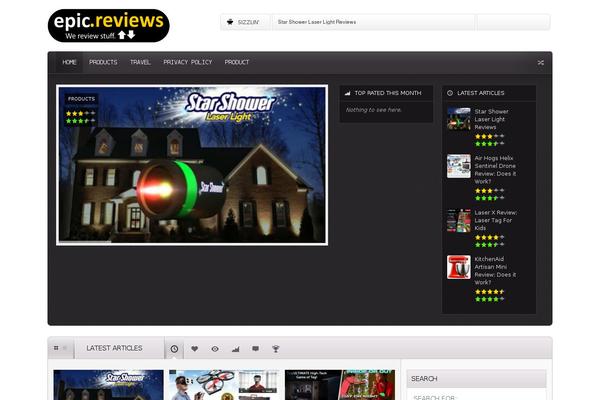Open Star Shower Laser Light Reviews sidebar link
This screenshot has height=400, width=600.
[x=492, y=119]
